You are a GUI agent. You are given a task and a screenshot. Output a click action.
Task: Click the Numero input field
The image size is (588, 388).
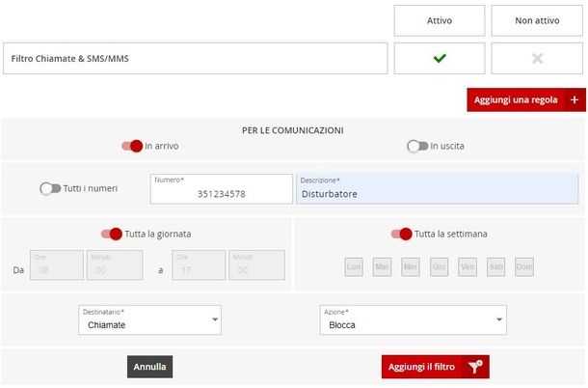click(222, 189)
